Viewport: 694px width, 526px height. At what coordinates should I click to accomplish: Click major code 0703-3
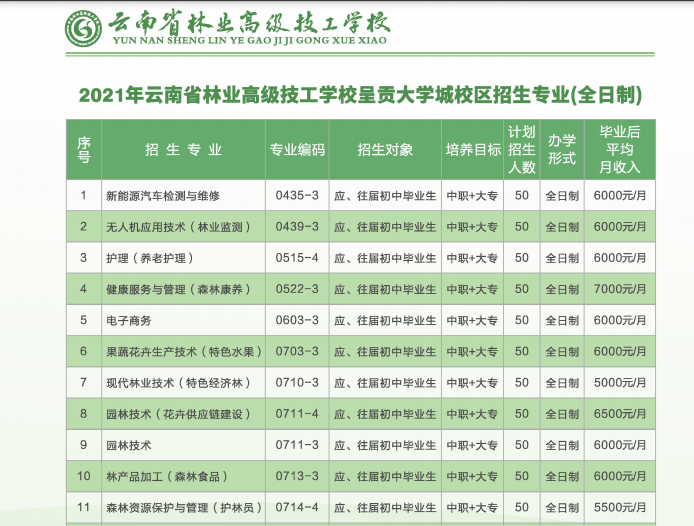[297, 352]
